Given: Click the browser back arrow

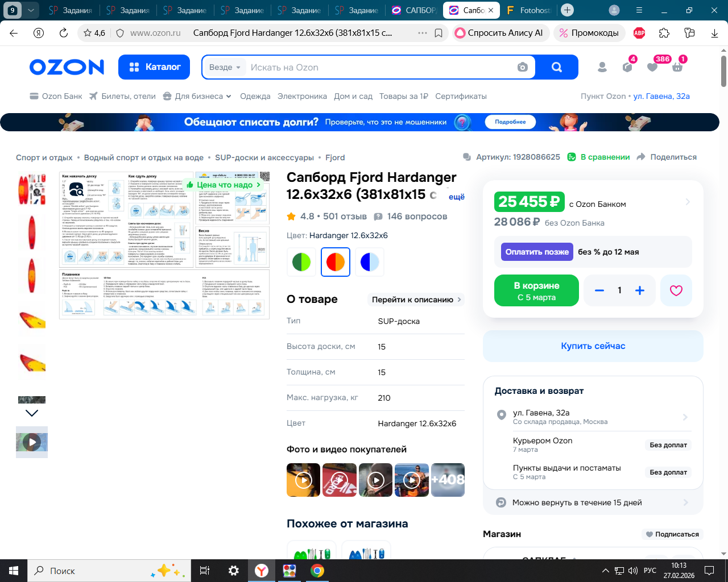Looking at the screenshot, I should click(x=14, y=33).
